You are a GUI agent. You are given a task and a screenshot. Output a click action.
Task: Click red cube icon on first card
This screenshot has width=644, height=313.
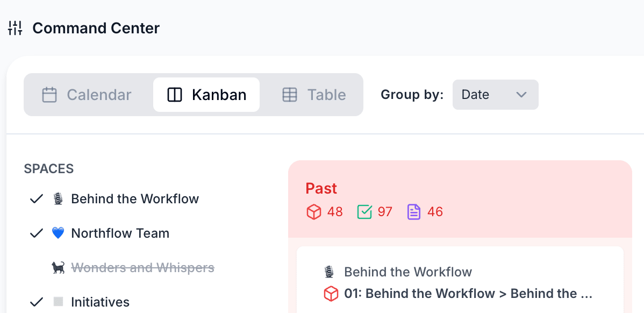(x=331, y=294)
